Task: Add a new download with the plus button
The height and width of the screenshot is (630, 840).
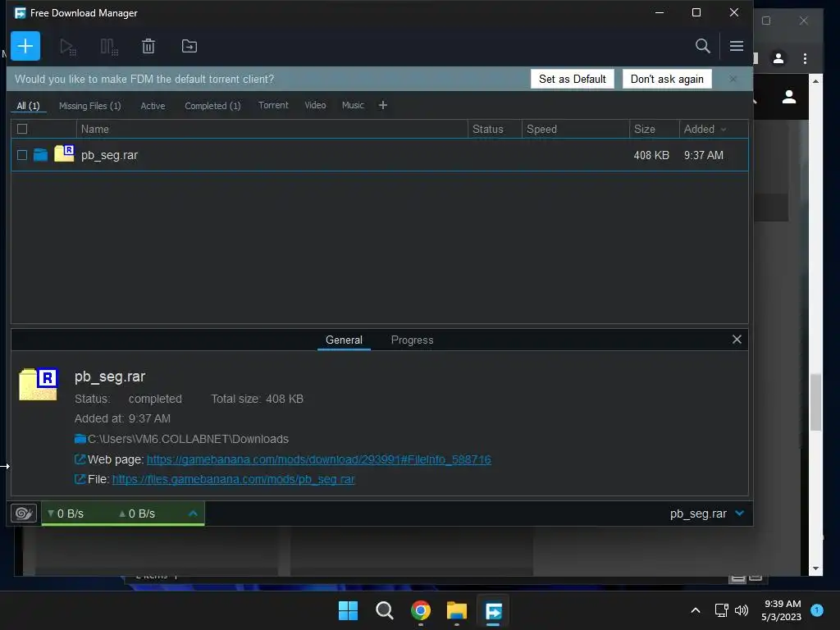Action: (x=25, y=46)
